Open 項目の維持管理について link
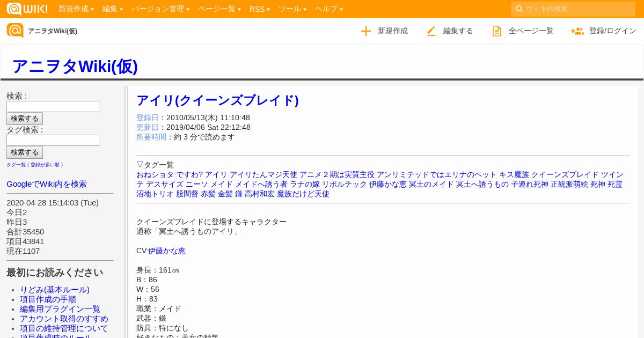This screenshot has width=644, height=338. pos(64,328)
